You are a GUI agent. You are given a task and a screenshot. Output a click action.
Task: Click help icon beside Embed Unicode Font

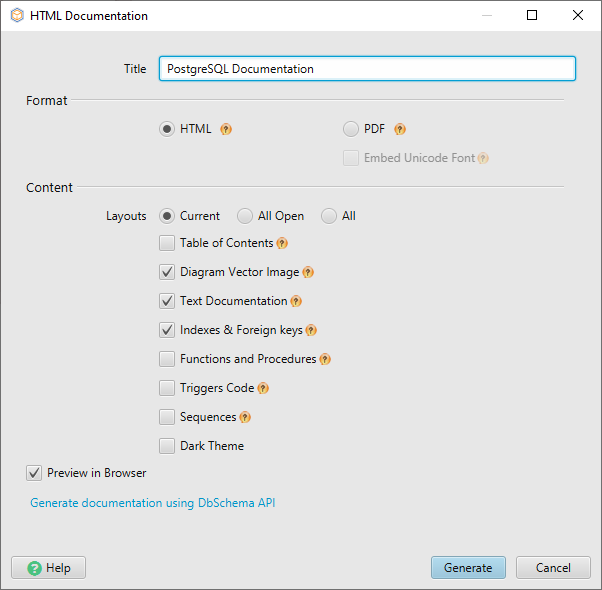click(x=483, y=158)
